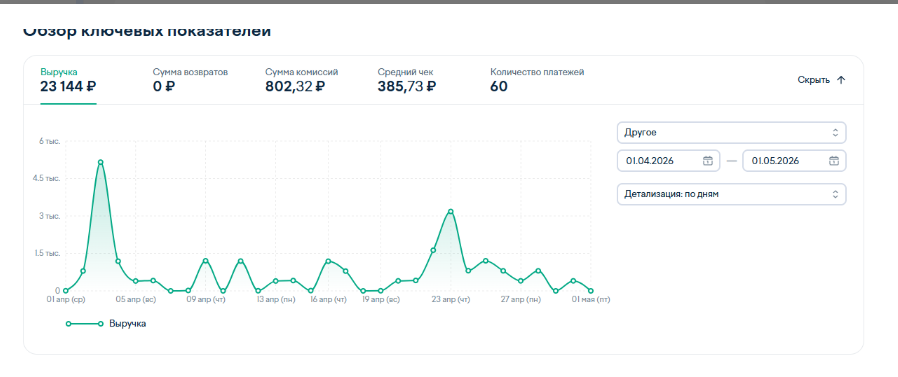
Task: Expand Детализация: по дням dropdown
Action: [731, 194]
